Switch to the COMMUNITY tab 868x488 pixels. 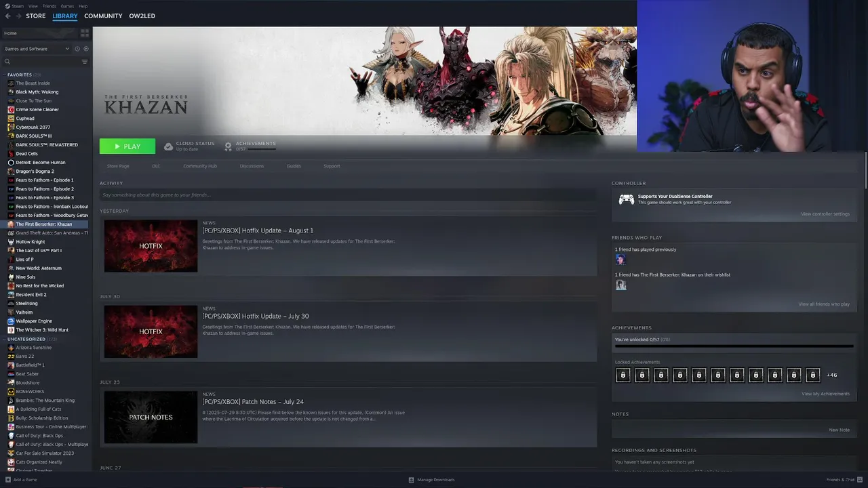103,16
